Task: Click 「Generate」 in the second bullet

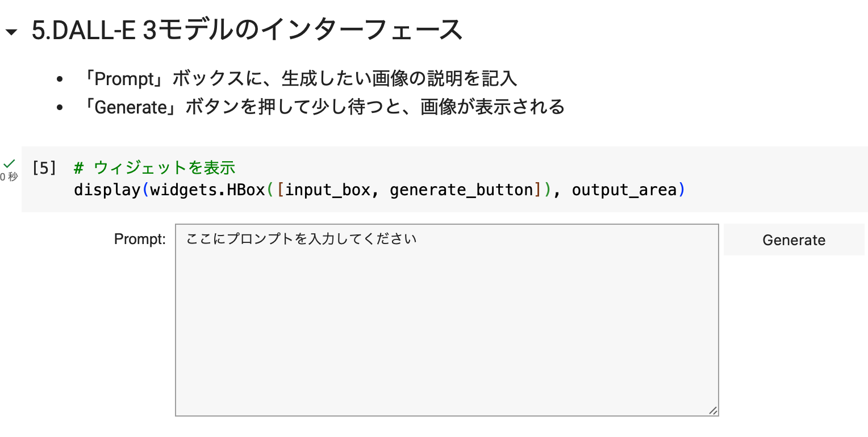Action: tap(131, 107)
